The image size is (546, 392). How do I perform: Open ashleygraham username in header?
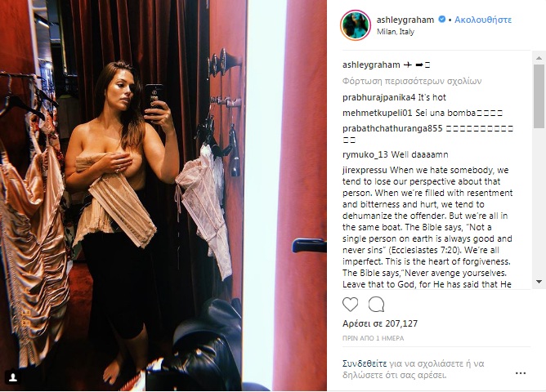tap(405, 20)
